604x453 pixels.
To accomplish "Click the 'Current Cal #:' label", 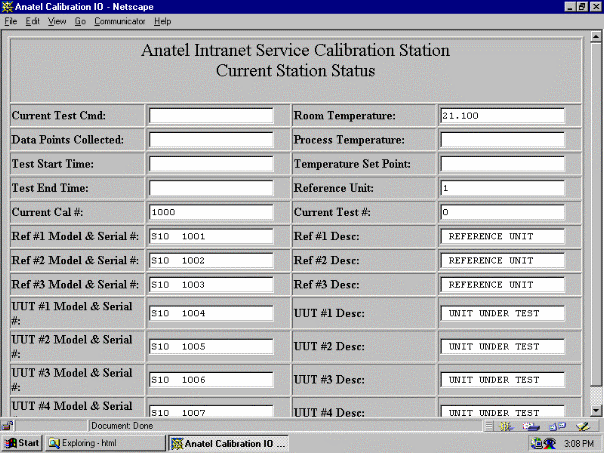I will (47, 212).
